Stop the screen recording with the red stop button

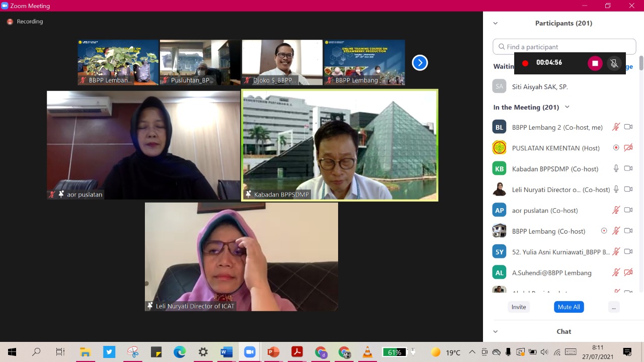coord(595,63)
